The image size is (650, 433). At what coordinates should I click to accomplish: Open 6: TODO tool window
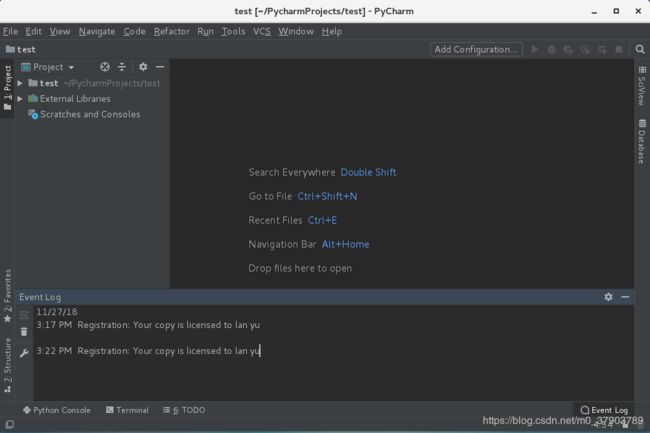click(184, 410)
